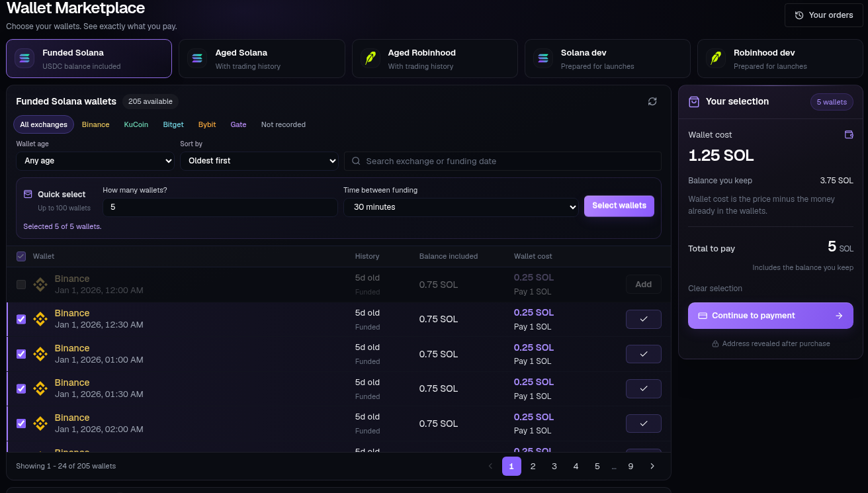Viewport: 868px width, 493px height.
Task: Select the Funded Solana tab
Action: point(89,59)
